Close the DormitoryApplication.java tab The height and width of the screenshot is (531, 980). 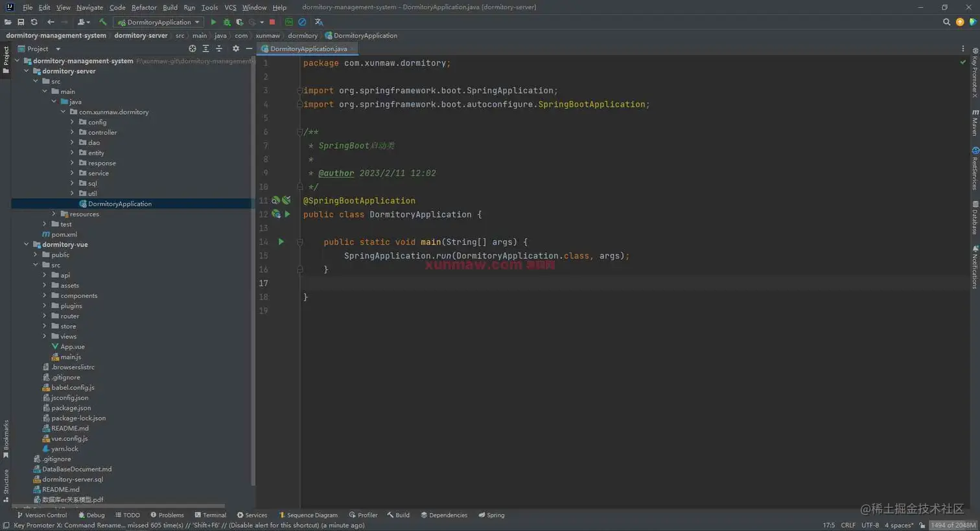click(353, 49)
